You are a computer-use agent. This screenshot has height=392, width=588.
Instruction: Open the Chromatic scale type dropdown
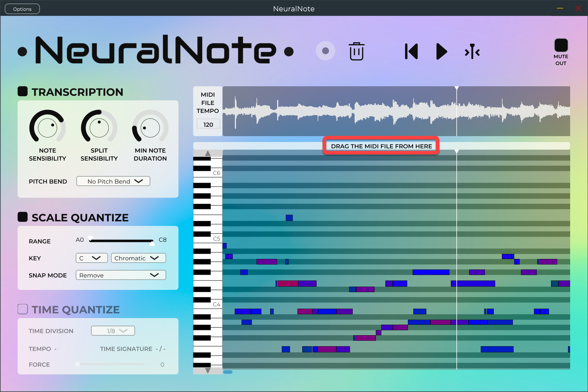pos(138,258)
